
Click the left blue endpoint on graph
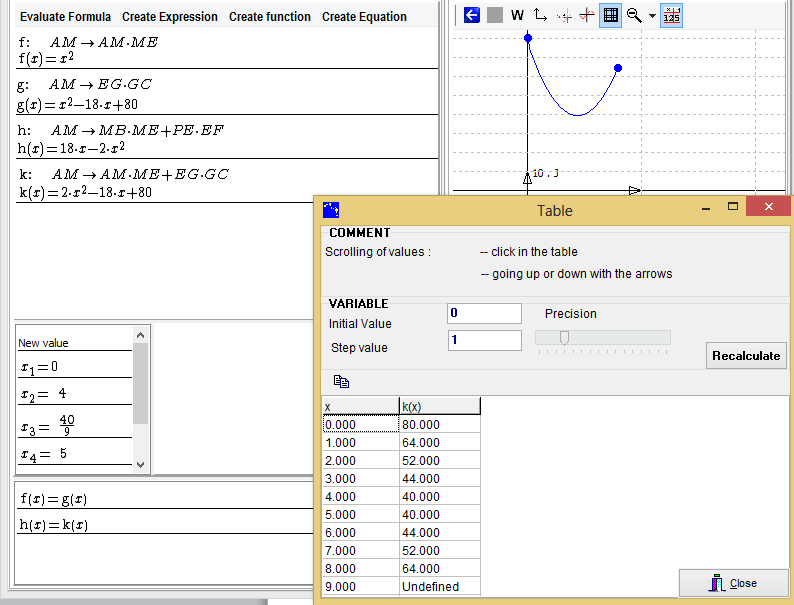tap(528, 38)
